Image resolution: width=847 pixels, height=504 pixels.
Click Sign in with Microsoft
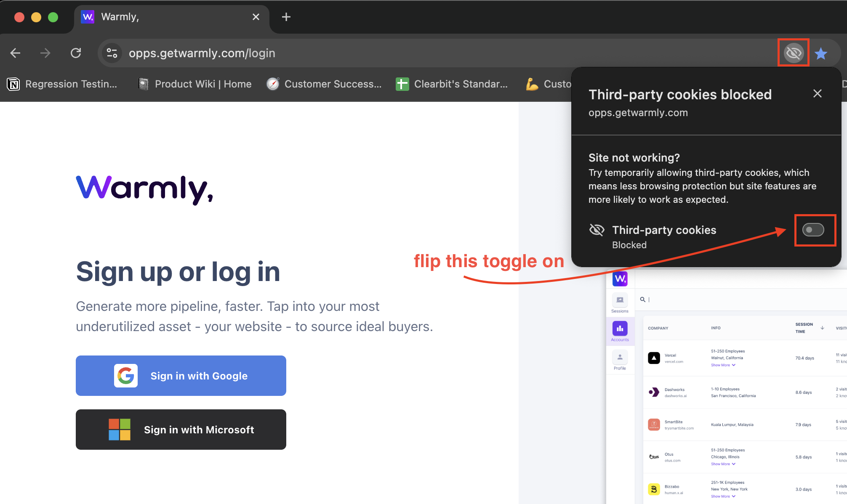[x=181, y=430]
